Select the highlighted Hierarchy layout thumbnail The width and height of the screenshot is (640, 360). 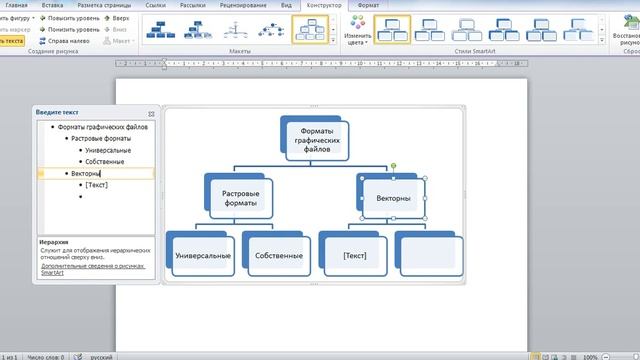[310, 29]
